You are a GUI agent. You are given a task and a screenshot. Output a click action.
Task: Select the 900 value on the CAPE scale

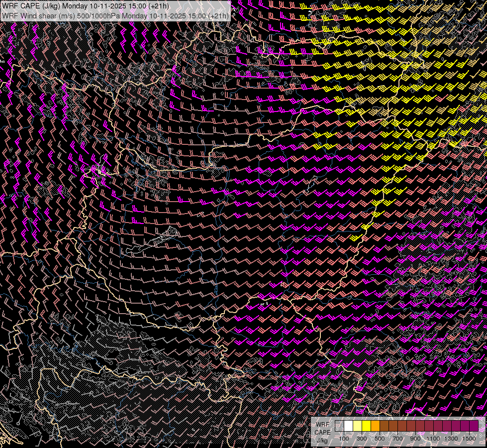click(x=415, y=439)
